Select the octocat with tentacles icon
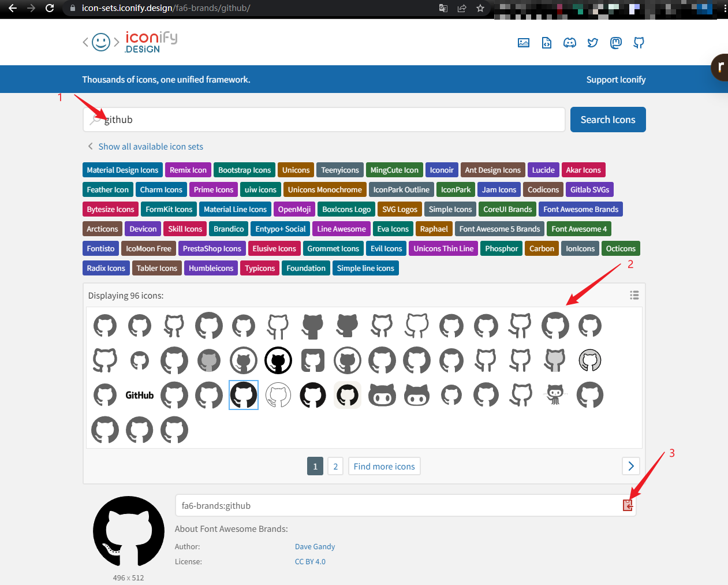The width and height of the screenshot is (728, 585). (x=555, y=395)
